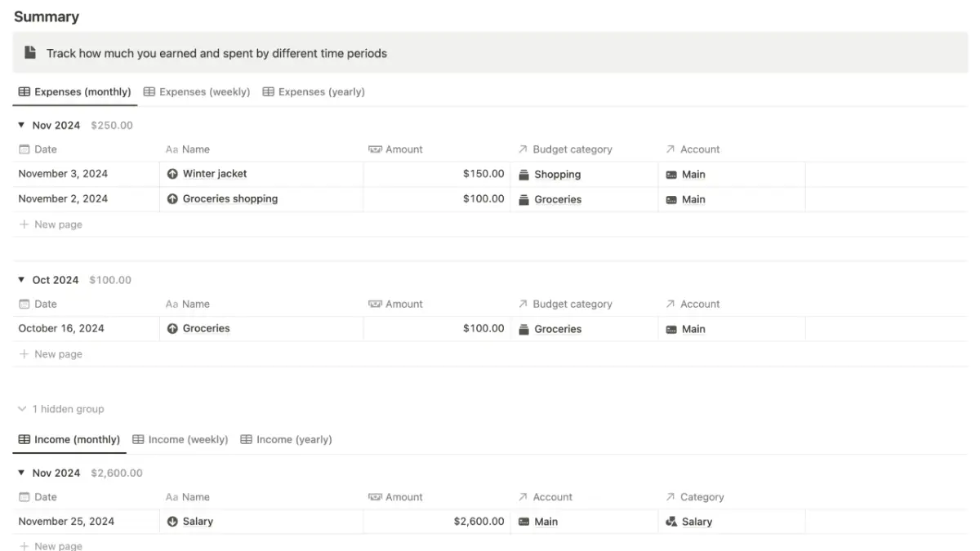Click the diagonal arrow icon on Budget category header
Image resolution: width=980 pixels, height=551 pixels.
[522, 149]
